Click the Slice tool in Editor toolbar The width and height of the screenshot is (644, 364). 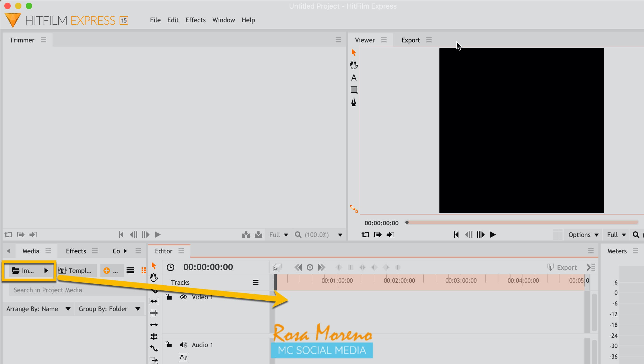click(154, 291)
